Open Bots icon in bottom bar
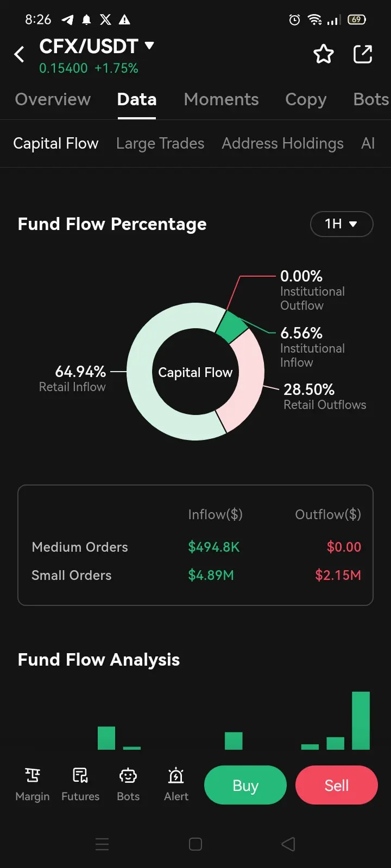Viewport: 391px width, 868px height. [x=128, y=784]
